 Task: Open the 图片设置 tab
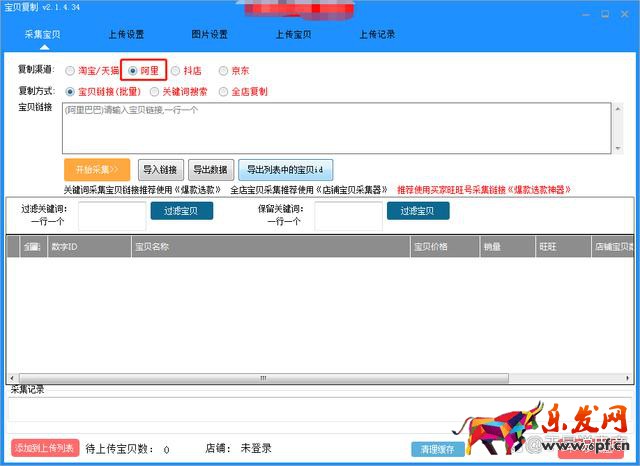coord(210,34)
